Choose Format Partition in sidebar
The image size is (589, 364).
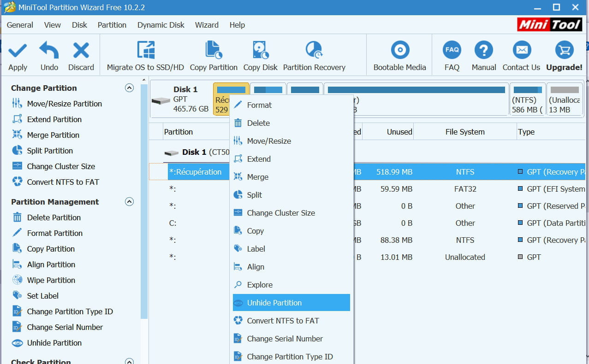pyautogui.click(x=54, y=233)
